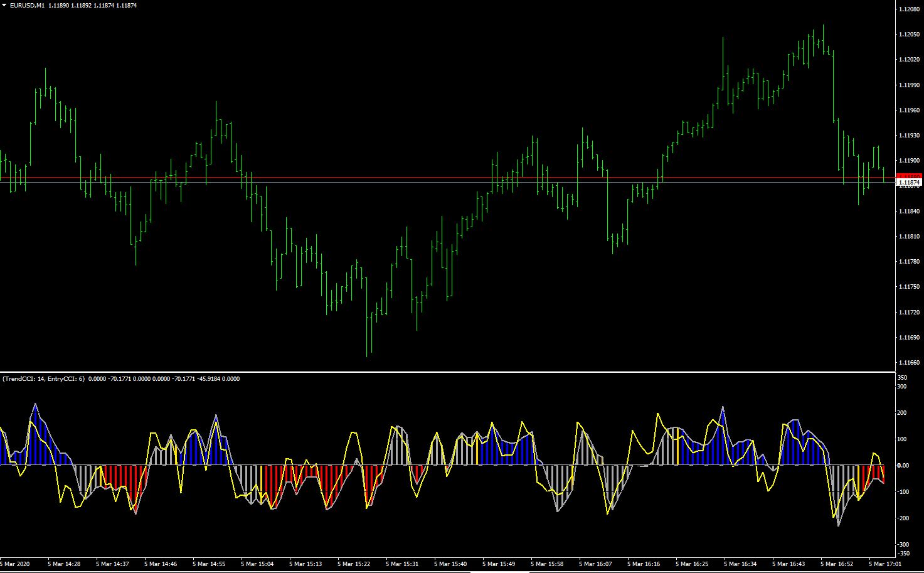Click the 5 Mar 15:49 time label
The width and height of the screenshot is (924, 573).
click(499, 564)
